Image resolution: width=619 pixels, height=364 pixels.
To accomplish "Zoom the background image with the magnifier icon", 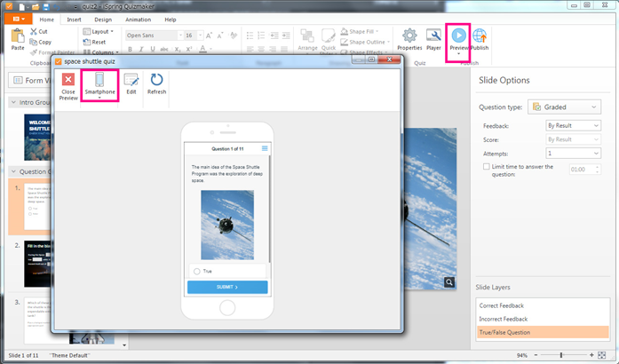I will pyautogui.click(x=449, y=282).
